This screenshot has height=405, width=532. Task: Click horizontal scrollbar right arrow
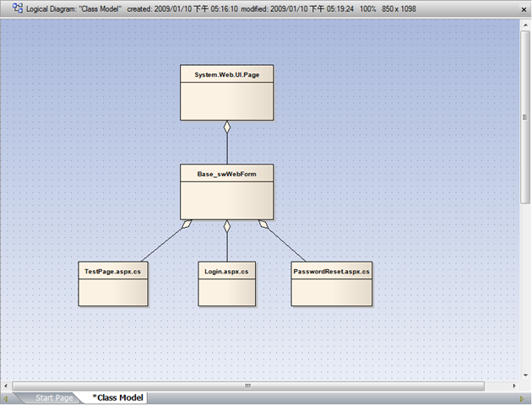coord(514,386)
